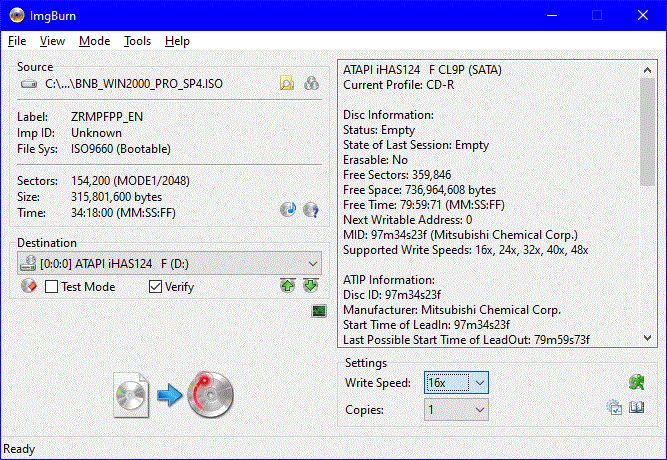Click the source disc image file icon
This screenshot has height=460, width=667.
click(x=131, y=394)
